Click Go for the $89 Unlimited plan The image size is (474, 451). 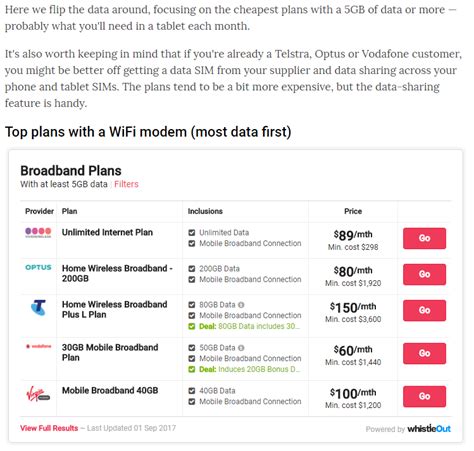click(x=424, y=238)
